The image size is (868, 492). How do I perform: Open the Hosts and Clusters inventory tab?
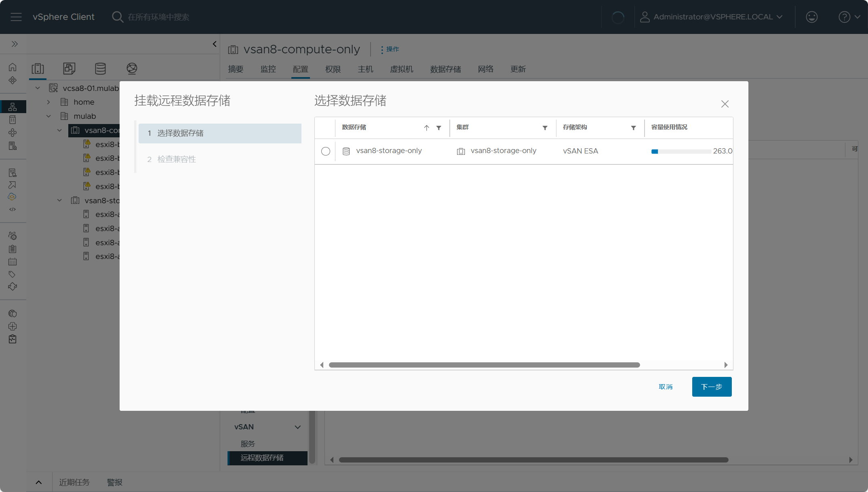38,69
